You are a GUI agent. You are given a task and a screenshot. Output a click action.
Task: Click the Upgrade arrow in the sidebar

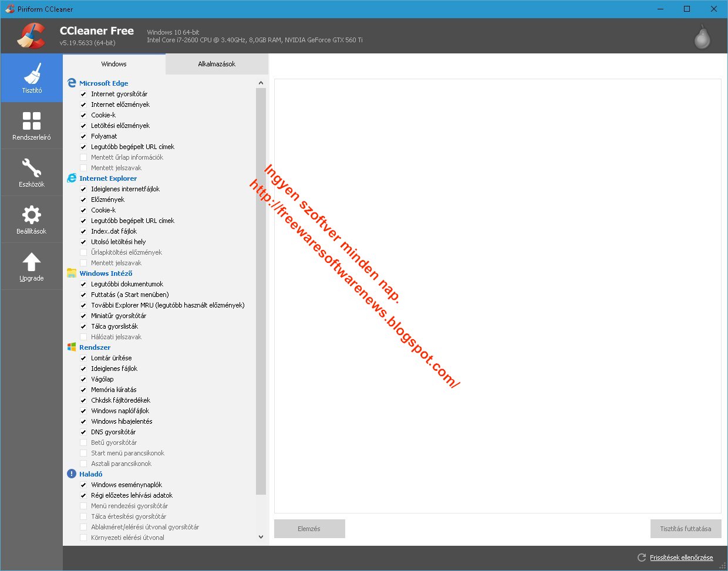pos(32,266)
